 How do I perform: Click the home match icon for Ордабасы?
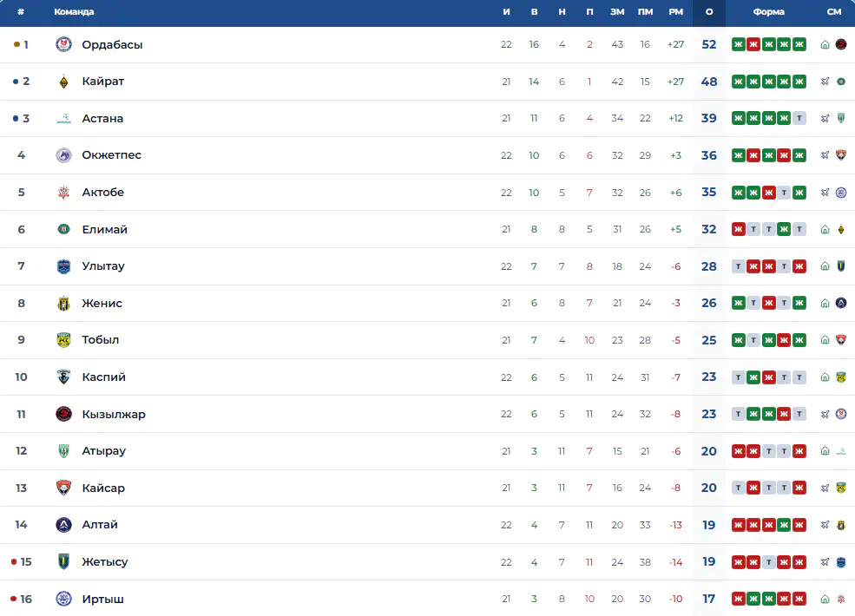825,45
